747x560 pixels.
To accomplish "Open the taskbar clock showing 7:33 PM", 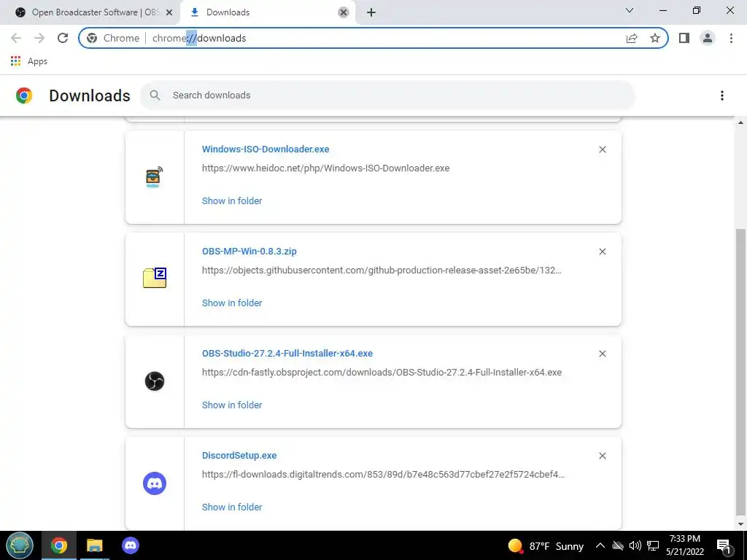I will [684, 545].
